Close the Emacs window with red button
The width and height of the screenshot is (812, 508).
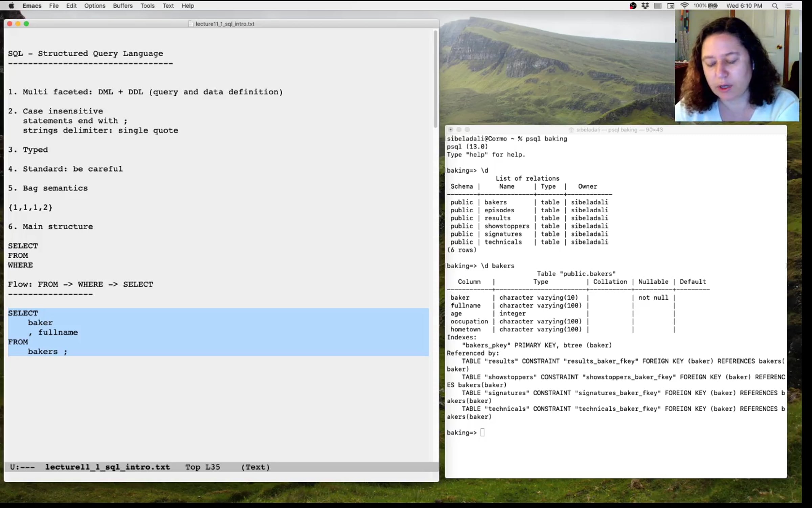tap(9, 24)
